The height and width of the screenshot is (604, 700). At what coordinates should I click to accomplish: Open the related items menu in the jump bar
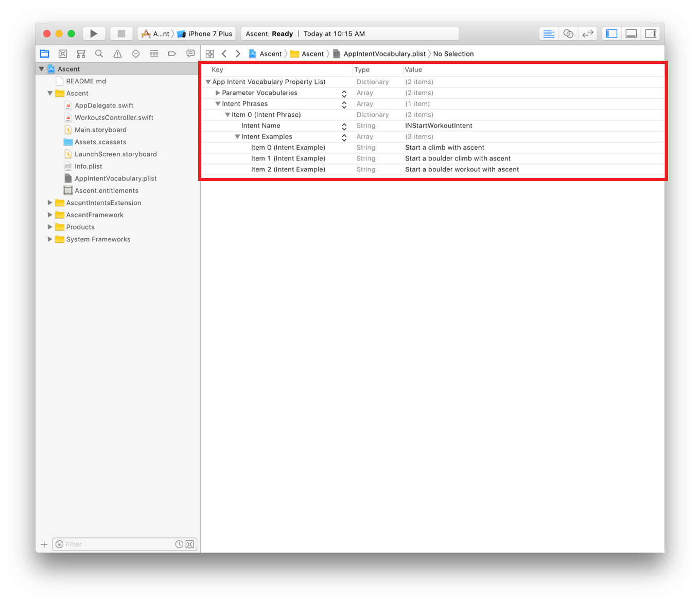[x=209, y=54]
